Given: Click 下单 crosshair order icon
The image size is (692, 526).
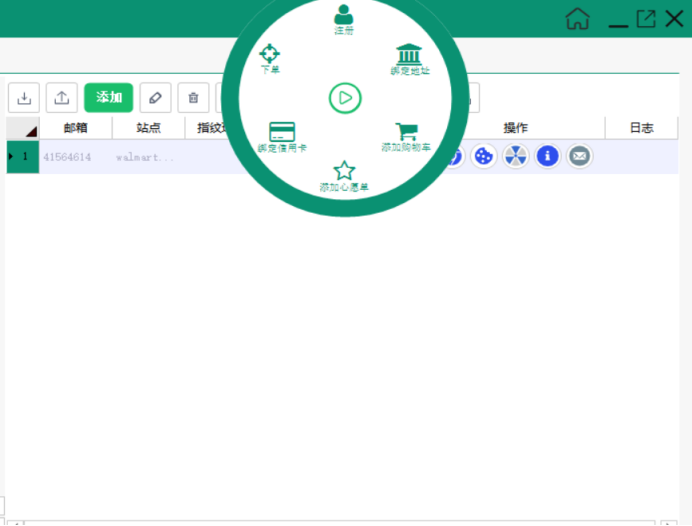Looking at the screenshot, I should (270, 53).
